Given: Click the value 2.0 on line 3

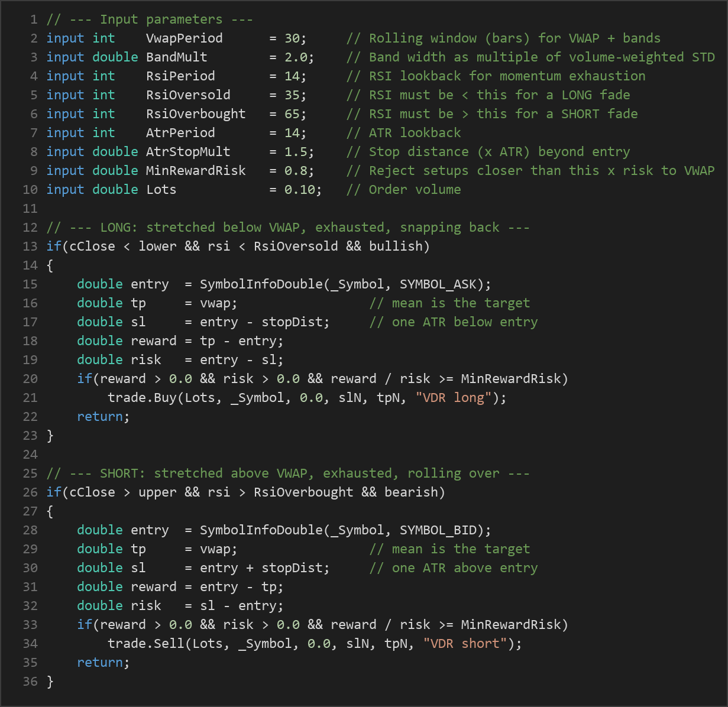Looking at the screenshot, I should click(x=296, y=57).
